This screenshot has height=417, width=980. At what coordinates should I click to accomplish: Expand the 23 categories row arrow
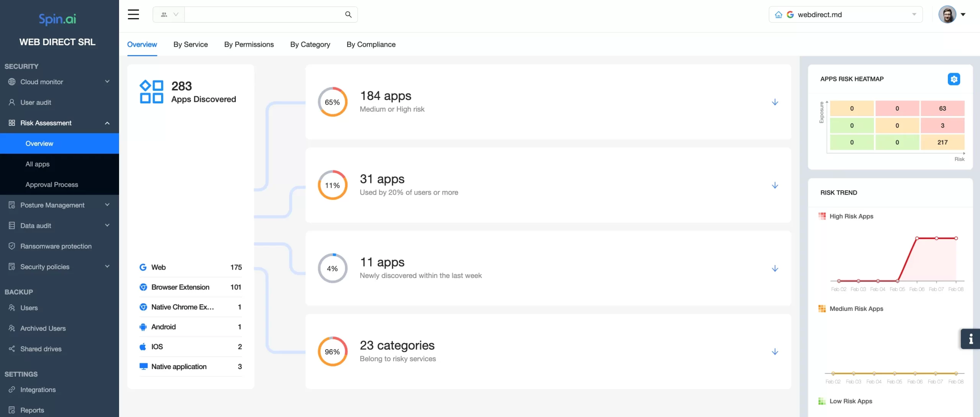(x=775, y=352)
